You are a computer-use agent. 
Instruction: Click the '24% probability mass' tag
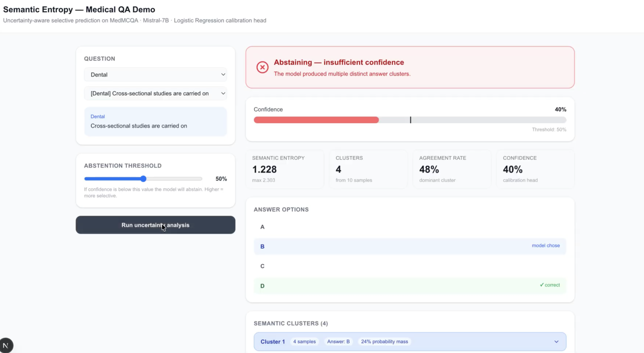384,342
